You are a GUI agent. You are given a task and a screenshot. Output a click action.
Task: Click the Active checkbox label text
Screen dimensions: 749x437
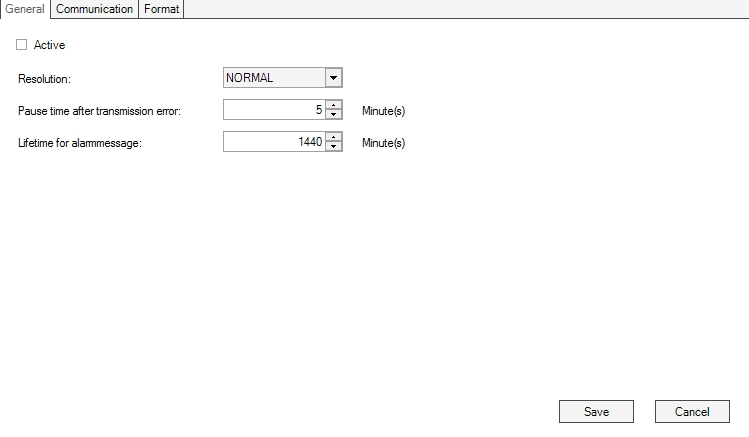tap(49, 45)
